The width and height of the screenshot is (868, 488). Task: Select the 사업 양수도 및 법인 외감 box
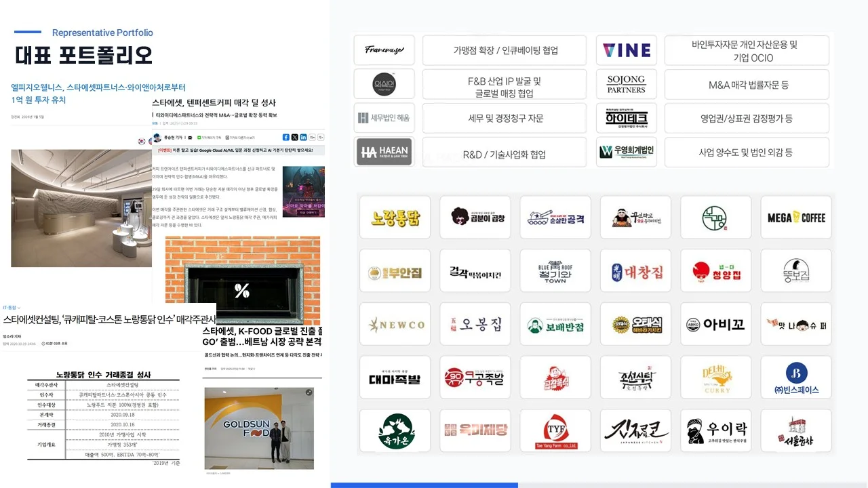(x=747, y=152)
